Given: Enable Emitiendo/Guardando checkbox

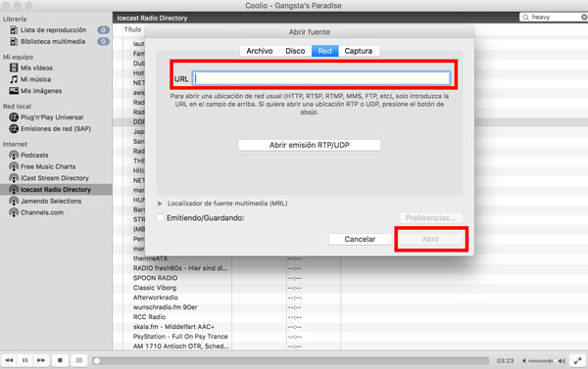Looking at the screenshot, I should 161,217.
